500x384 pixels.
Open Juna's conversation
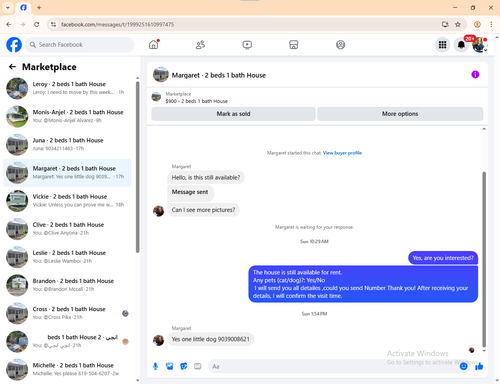click(x=68, y=145)
